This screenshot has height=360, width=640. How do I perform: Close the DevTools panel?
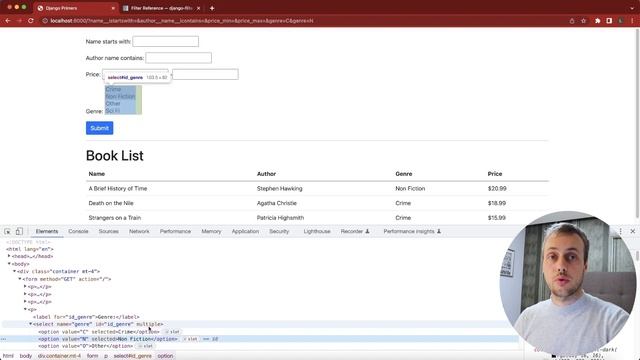(633, 231)
